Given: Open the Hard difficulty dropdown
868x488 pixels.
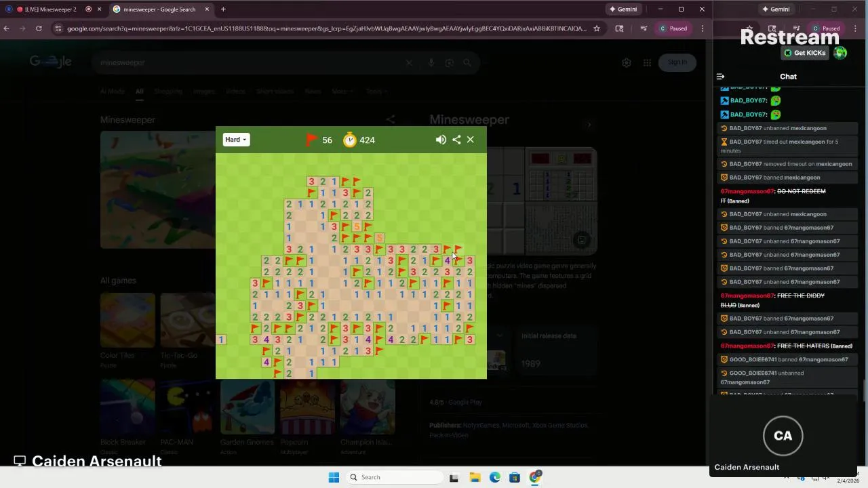Looking at the screenshot, I should (236, 140).
